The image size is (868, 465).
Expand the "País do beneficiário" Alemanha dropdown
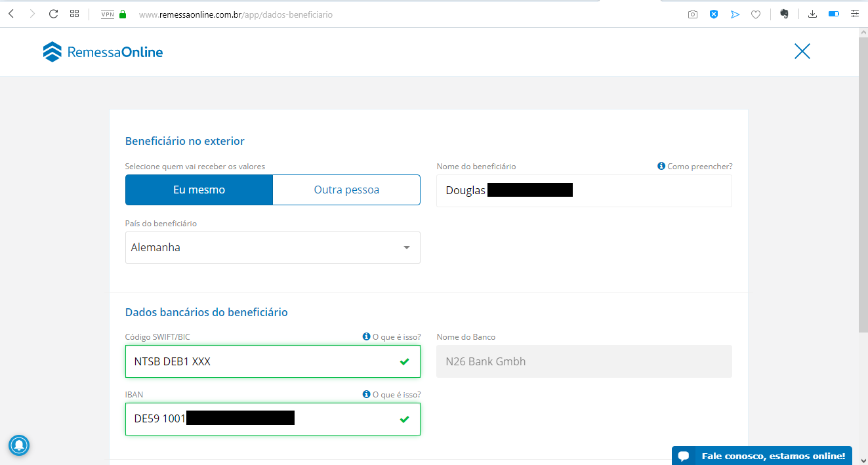pyautogui.click(x=273, y=247)
